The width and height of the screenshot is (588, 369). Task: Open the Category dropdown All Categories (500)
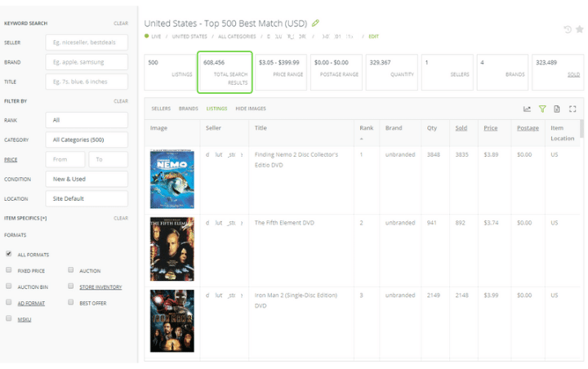click(x=87, y=140)
